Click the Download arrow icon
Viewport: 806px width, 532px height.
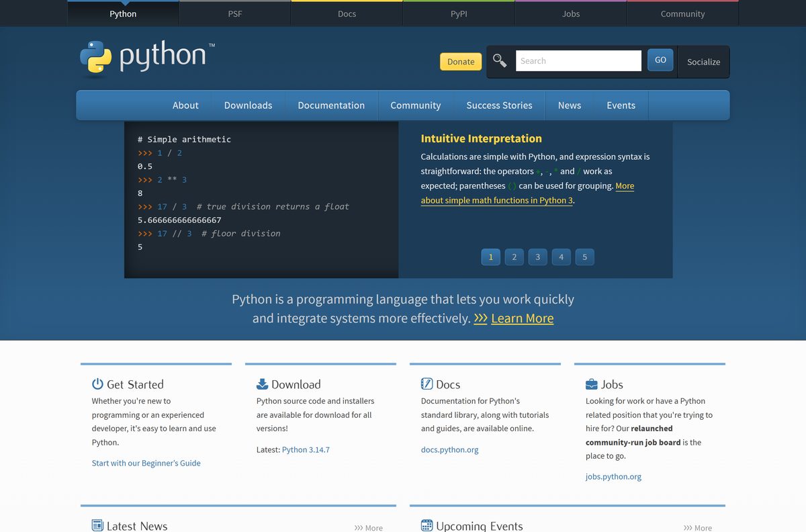[x=262, y=384]
